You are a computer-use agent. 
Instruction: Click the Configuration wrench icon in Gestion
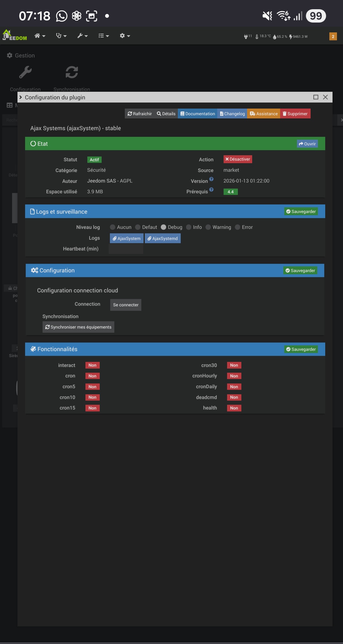[x=25, y=72]
